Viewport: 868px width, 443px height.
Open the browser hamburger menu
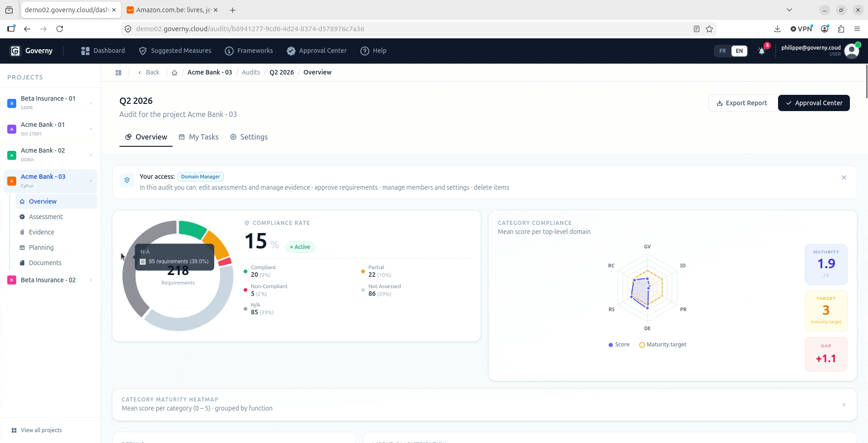(x=857, y=29)
